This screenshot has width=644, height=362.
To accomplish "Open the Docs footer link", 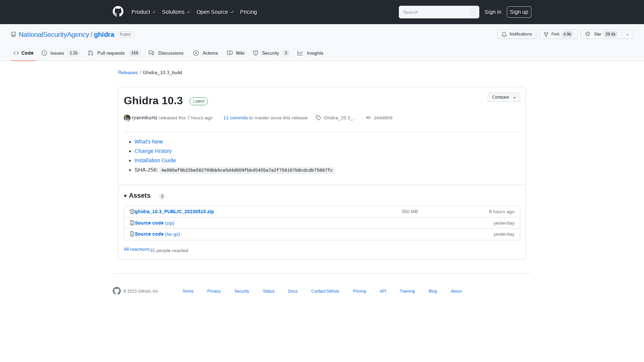I will [293, 291].
